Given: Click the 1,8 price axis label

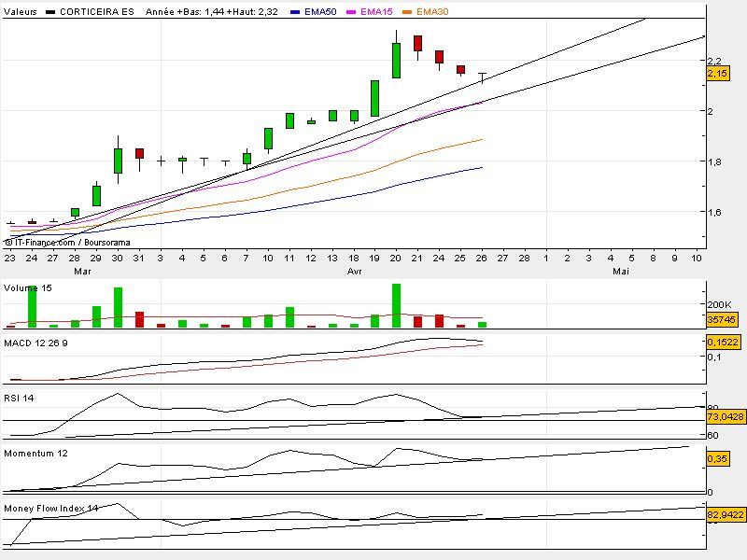Looking at the screenshot, I should pos(714,161).
